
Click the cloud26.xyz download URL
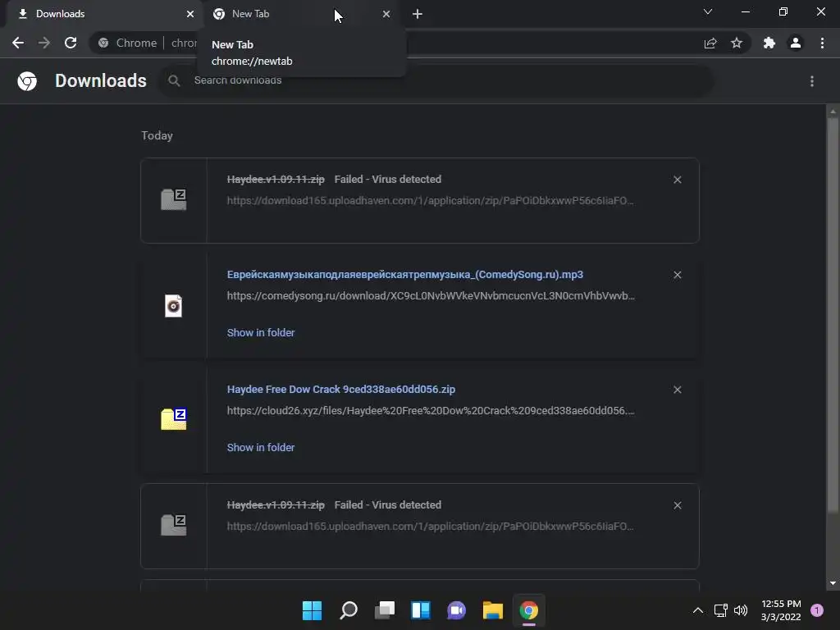(431, 411)
